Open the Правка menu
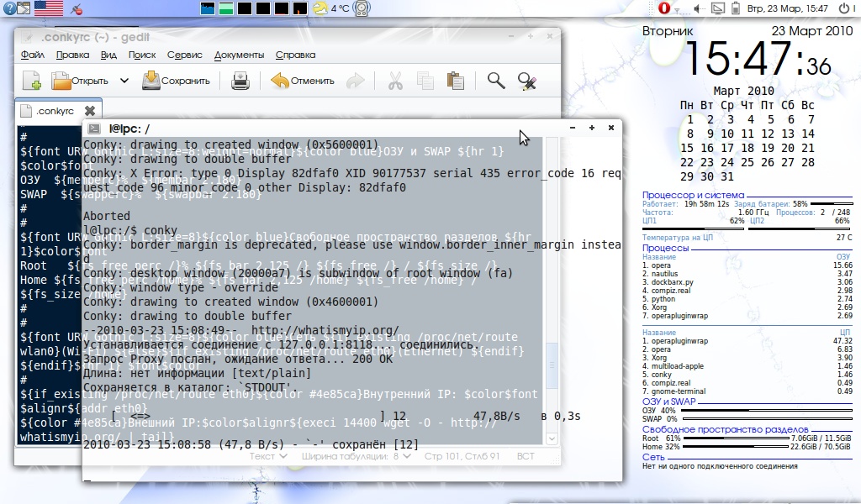861x504 pixels. (72, 55)
